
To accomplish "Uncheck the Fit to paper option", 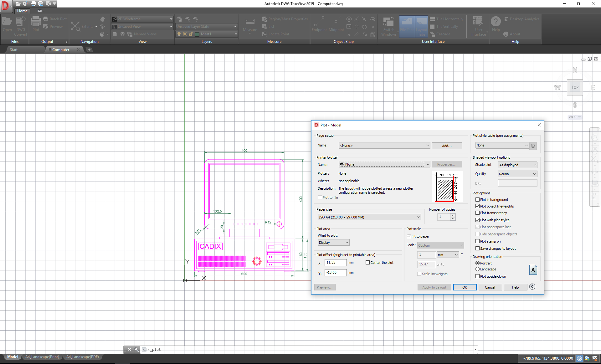I will click(x=409, y=236).
